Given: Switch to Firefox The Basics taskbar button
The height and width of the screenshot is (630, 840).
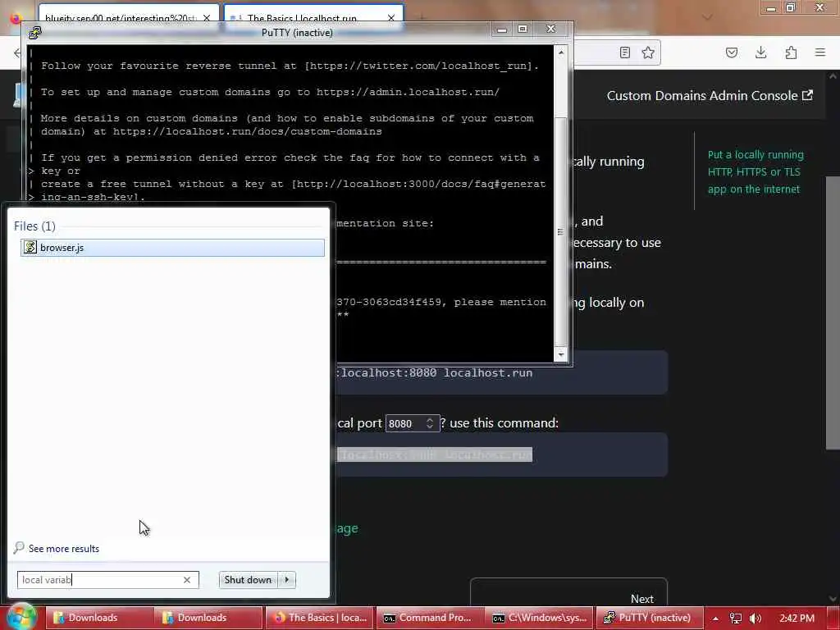Looking at the screenshot, I should (x=319, y=618).
